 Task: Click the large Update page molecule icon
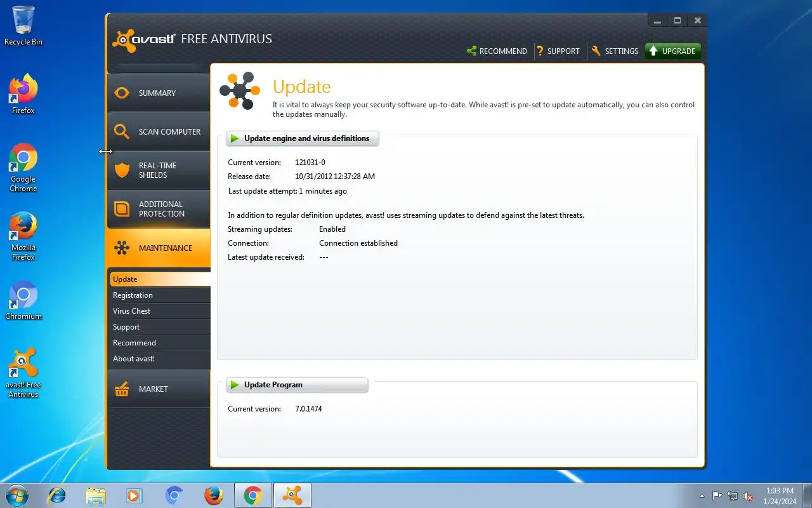[240, 91]
